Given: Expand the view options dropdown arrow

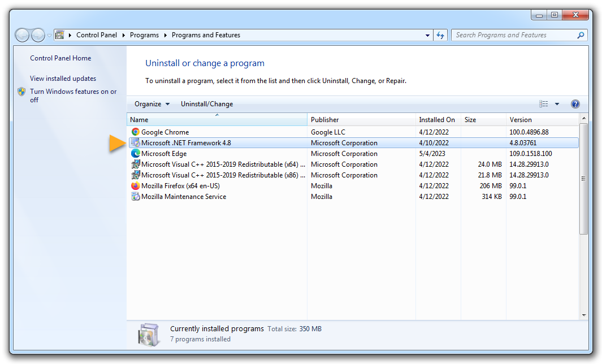Looking at the screenshot, I should (557, 104).
